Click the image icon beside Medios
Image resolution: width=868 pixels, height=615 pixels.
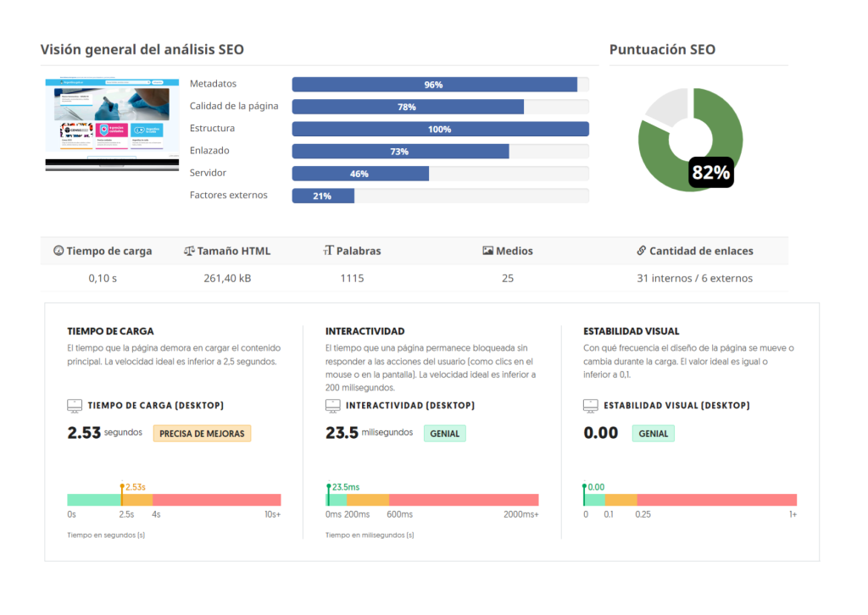(487, 251)
